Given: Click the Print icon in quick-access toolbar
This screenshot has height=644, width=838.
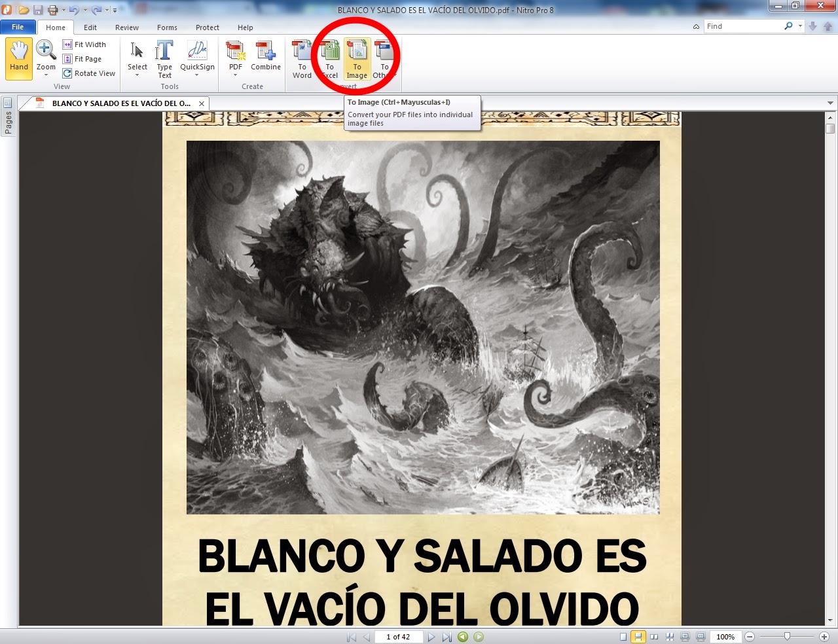Looking at the screenshot, I should [53, 10].
